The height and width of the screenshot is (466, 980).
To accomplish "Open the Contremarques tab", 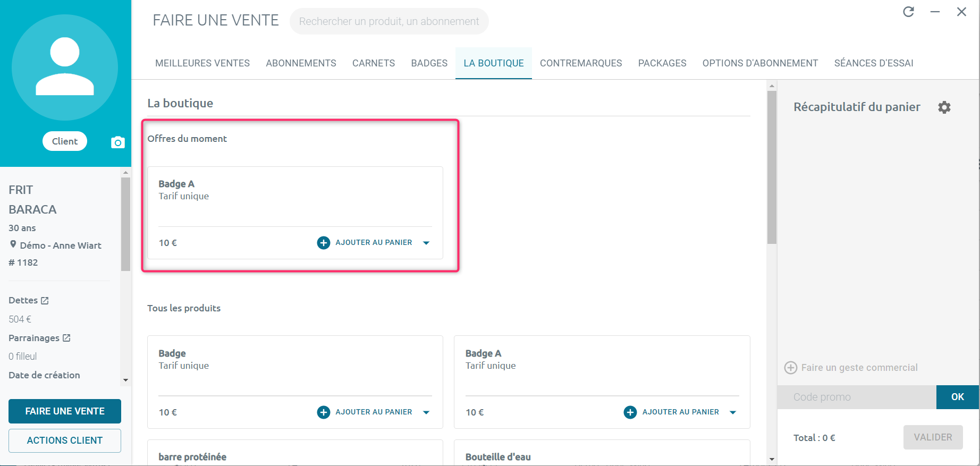I will (x=581, y=63).
